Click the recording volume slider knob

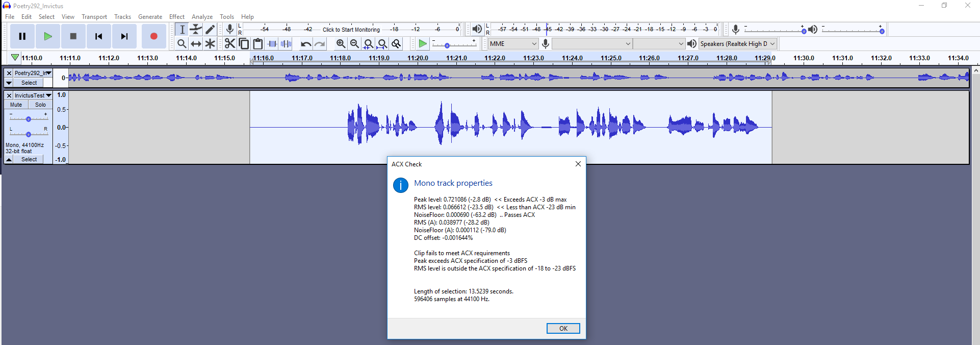804,31
